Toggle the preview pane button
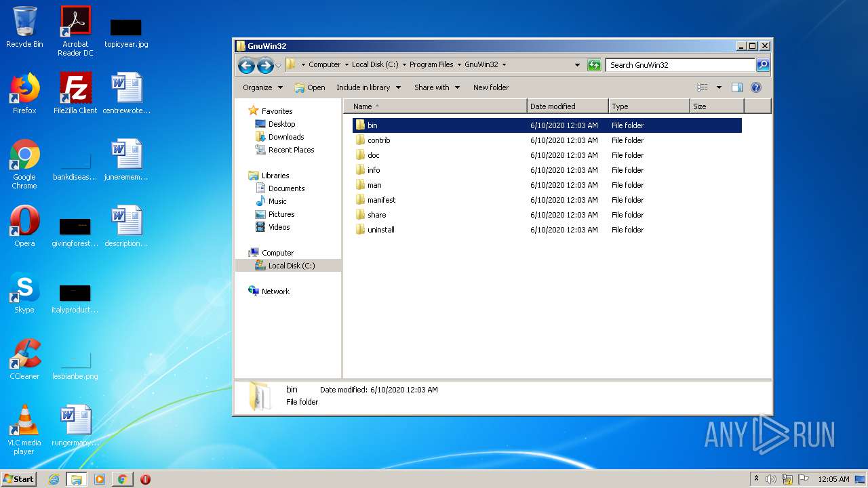Screen dimensions: 868x488 (737, 87)
